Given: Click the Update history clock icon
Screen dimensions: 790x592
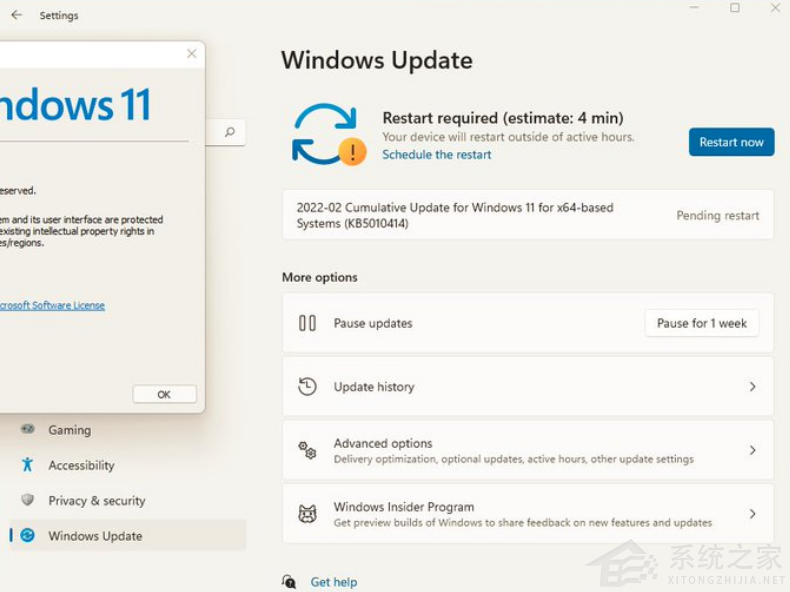Looking at the screenshot, I should [x=307, y=386].
